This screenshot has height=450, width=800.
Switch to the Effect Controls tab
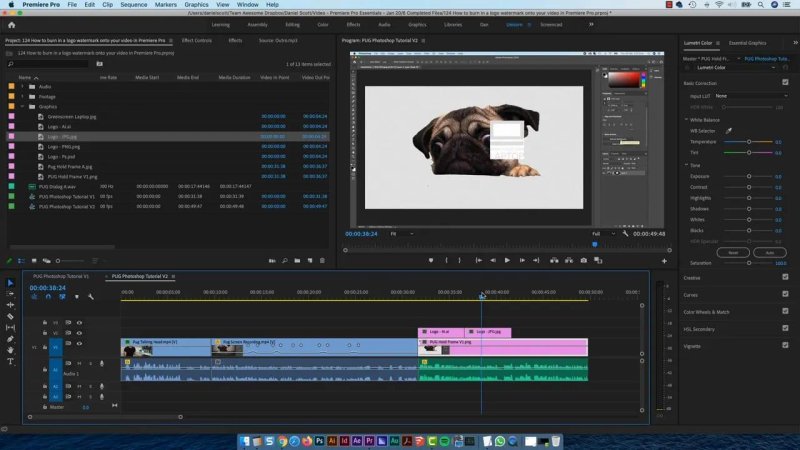point(196,40)
